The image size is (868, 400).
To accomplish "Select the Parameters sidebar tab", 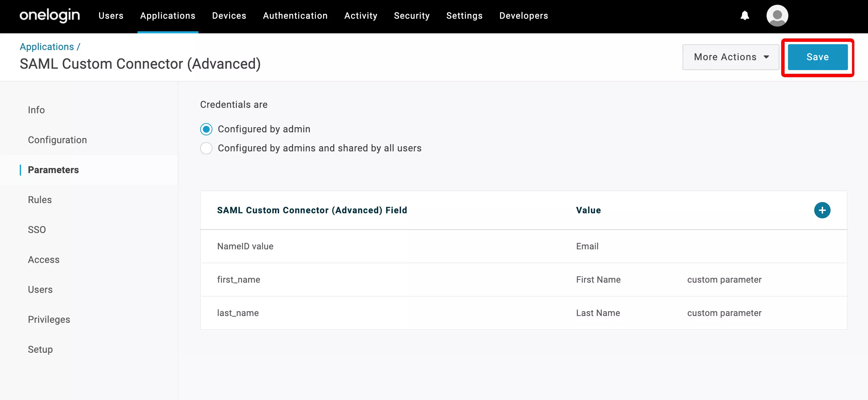I will click(x=53, y=170).
